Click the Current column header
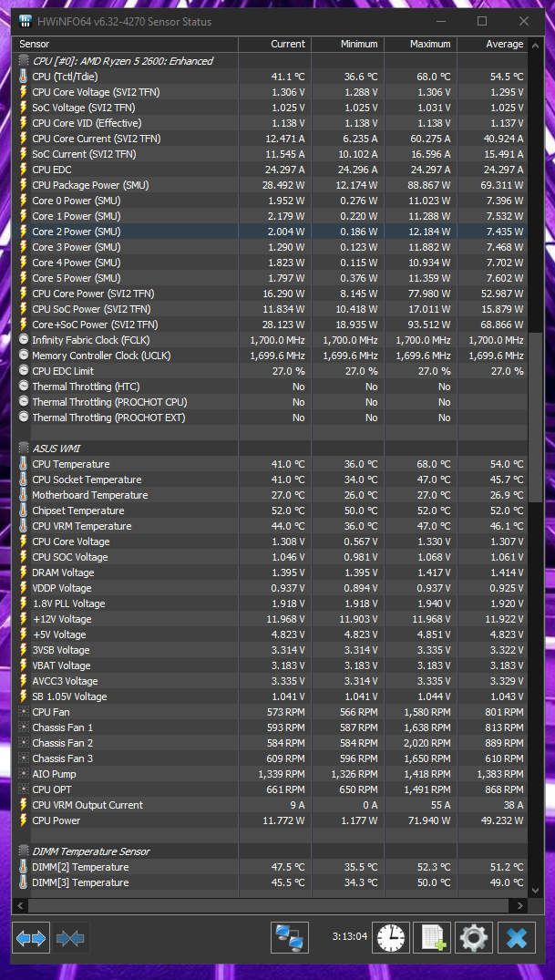The image size is (555, 980). (x=274, y=45)
